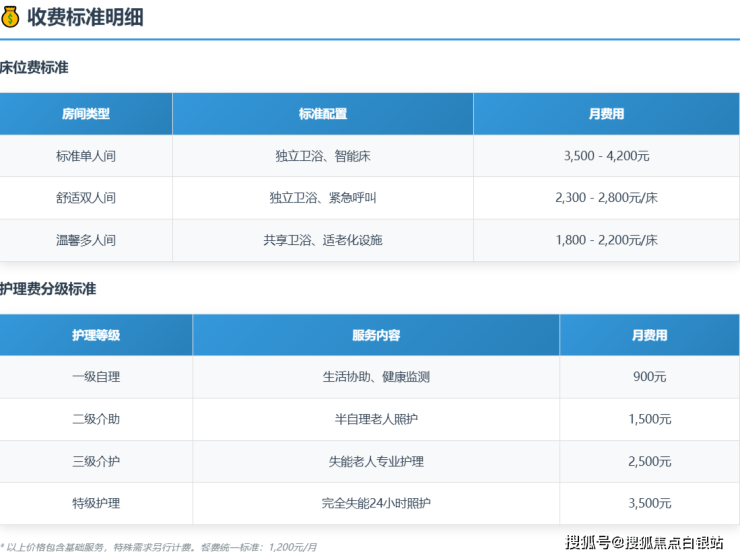Screen dimensions: 740x558
Task: Click 月费用 header in the bed fee table
Action: point(606,114)
